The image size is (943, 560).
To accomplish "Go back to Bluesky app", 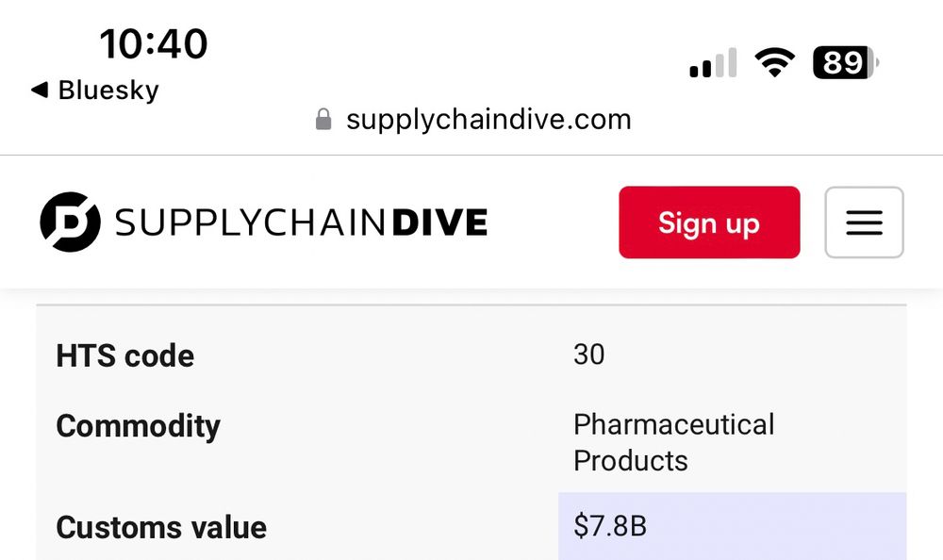I will [x=95, y=91].
